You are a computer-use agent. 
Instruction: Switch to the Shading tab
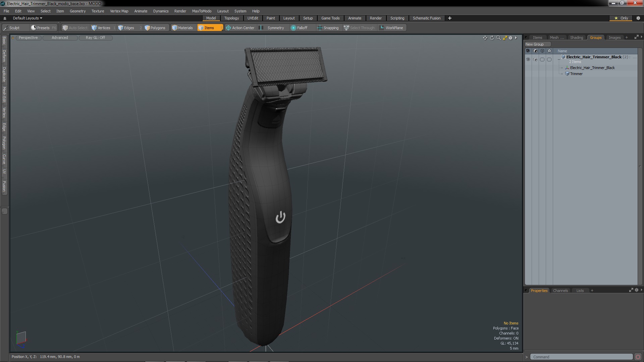tap(576, 38)
